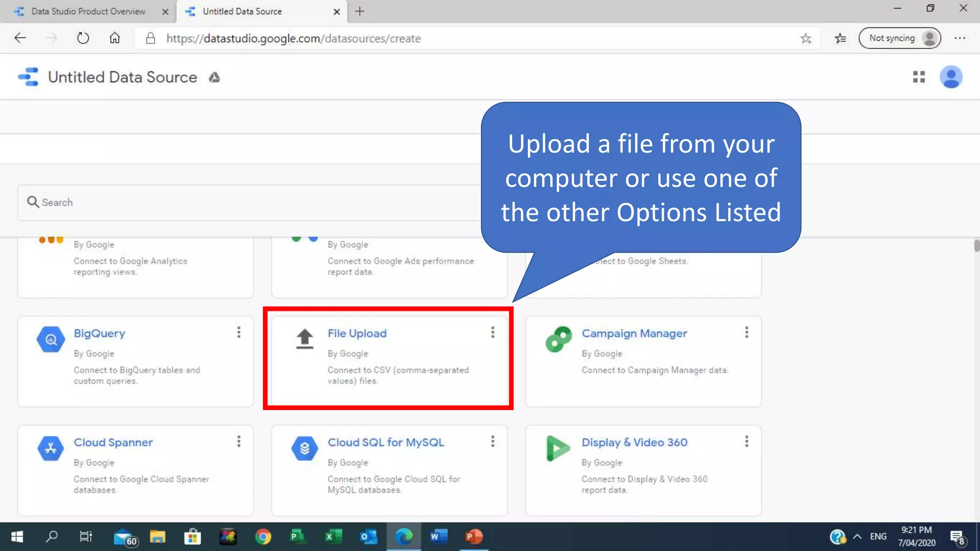Open Display & Video 360 options menu
The width and height of the screenshot is (980, 551).
click(746, 441)
